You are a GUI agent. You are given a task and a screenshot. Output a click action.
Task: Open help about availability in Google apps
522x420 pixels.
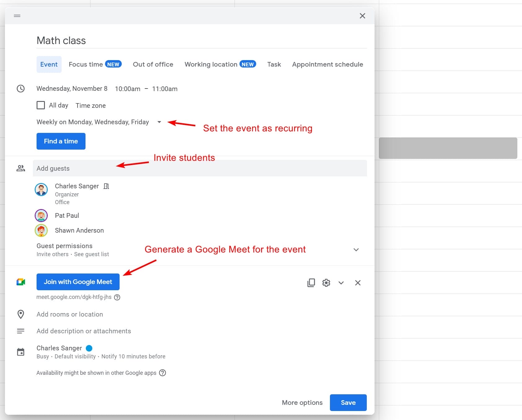tap(163, 373)
